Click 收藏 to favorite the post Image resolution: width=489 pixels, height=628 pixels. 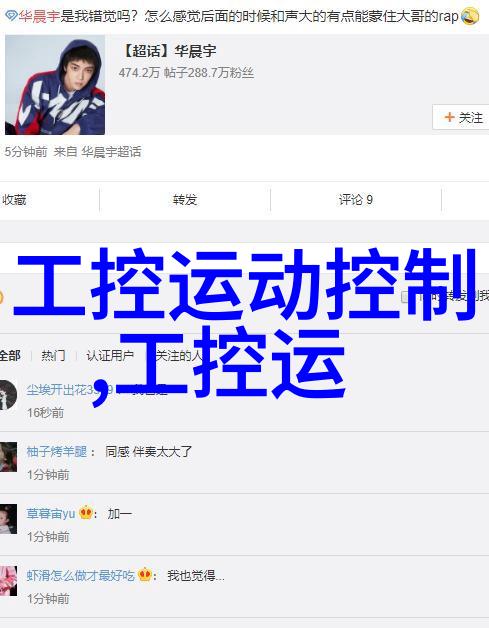14,199
